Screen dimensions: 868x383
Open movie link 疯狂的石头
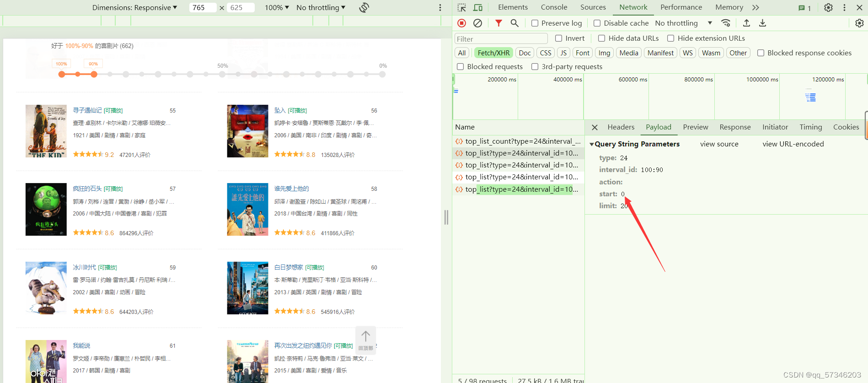87,189
